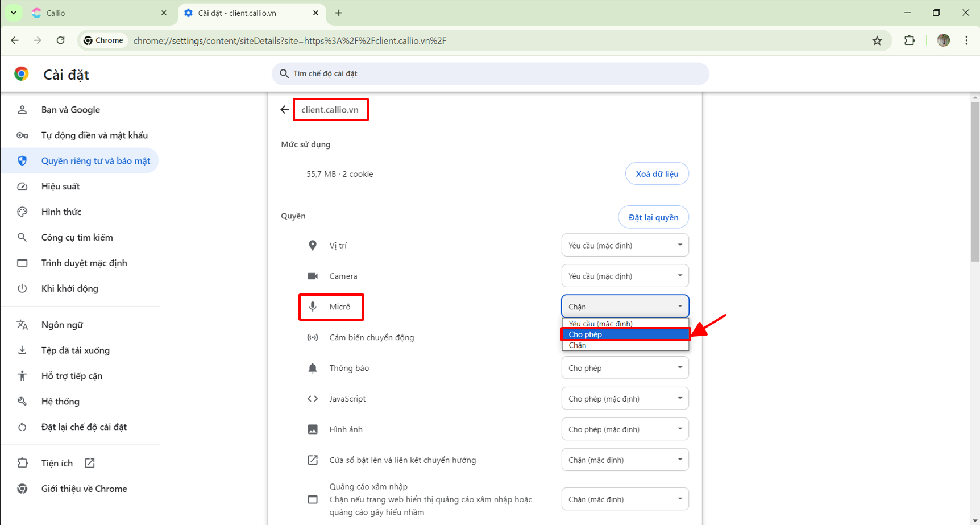Image resolution: width=980 pixels, height=525 pixels.
Task: Open the JavaScript permission dropdown
Action: pyautogui.click(x=625, y=399)
